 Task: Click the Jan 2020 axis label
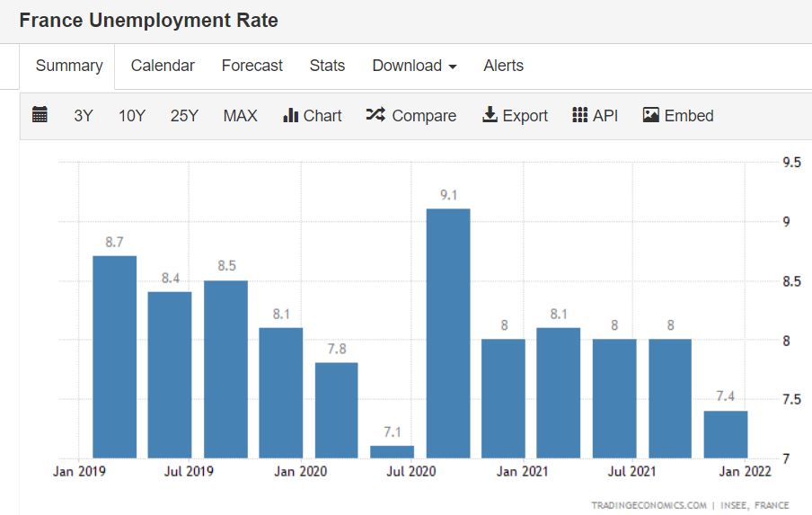[300, 472]
